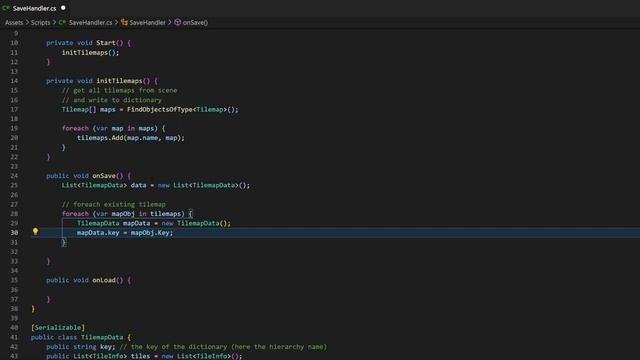The height and width of the screenshot is (360, 640).
Task: Click 'private void initTilemaps()' declaration
Action: 98,81
